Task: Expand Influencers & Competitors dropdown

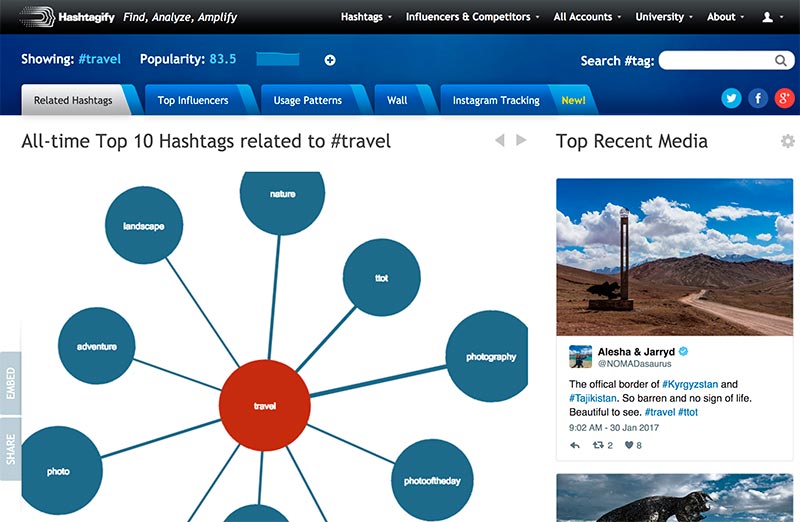Action: point(472,17)
